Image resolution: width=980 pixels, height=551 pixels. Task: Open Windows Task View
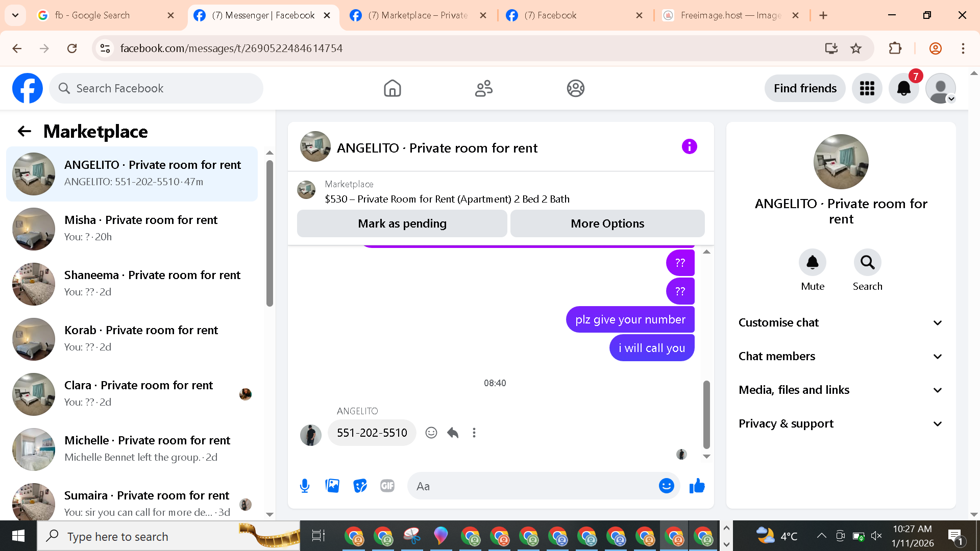pyautogui.click(x=318, y=536)
